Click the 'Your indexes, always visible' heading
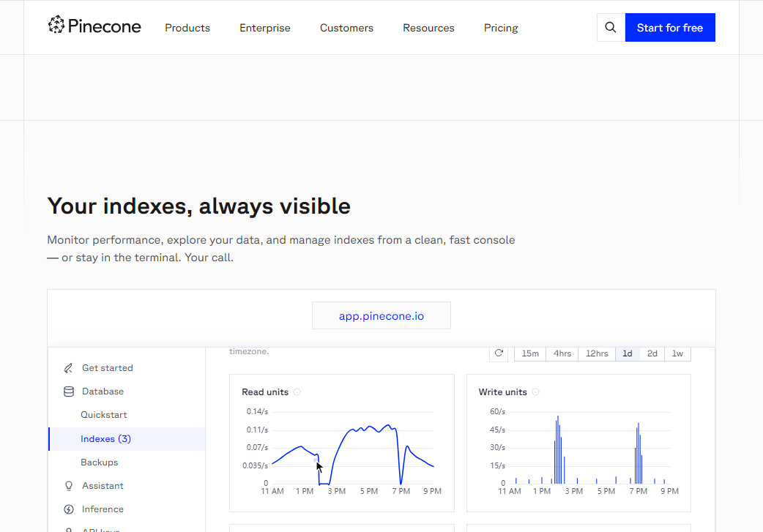This screenshot has height=532, width=763. [198, 206]
